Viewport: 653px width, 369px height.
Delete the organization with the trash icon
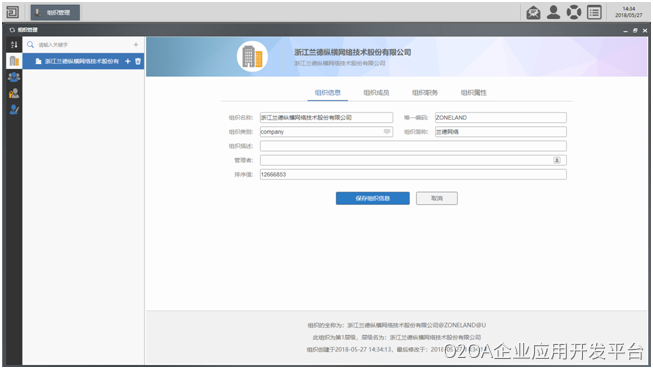138,61
